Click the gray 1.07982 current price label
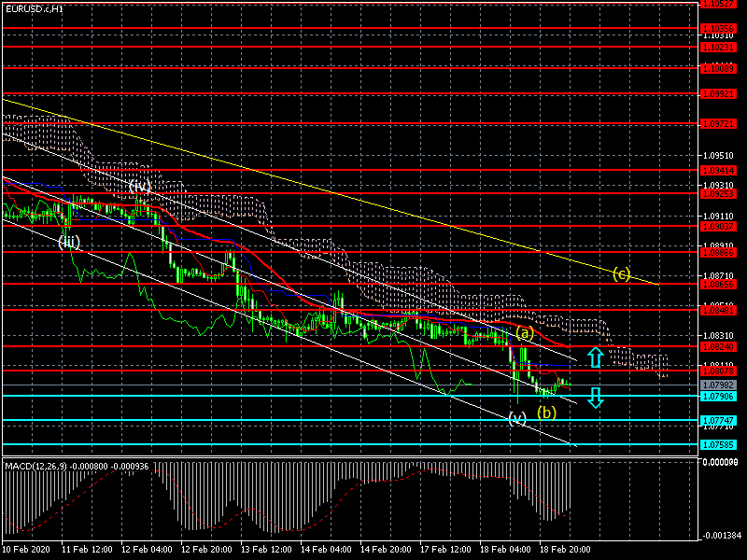 click(718, 385)
